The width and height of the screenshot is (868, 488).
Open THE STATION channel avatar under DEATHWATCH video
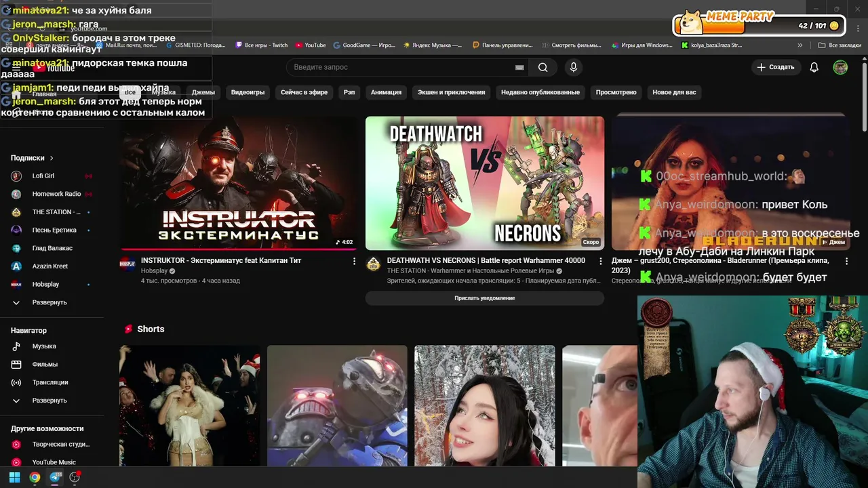click(x=374, y=264)
